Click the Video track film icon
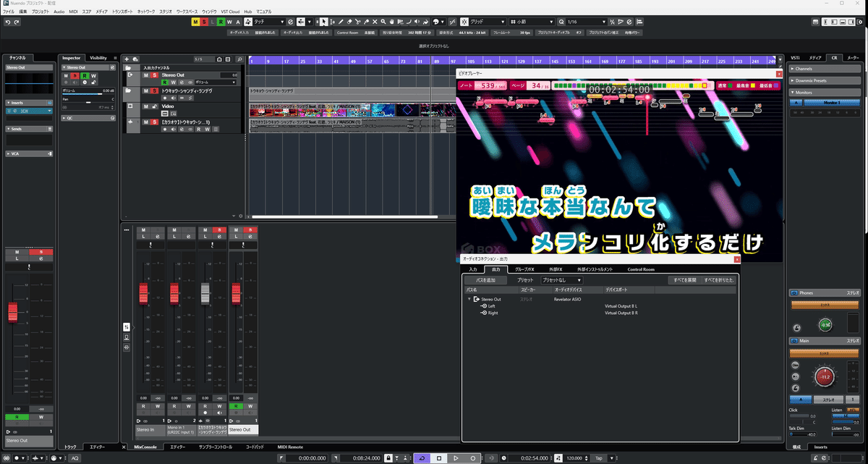The height and width of the screenshot is (464, 868). point(130,106)
